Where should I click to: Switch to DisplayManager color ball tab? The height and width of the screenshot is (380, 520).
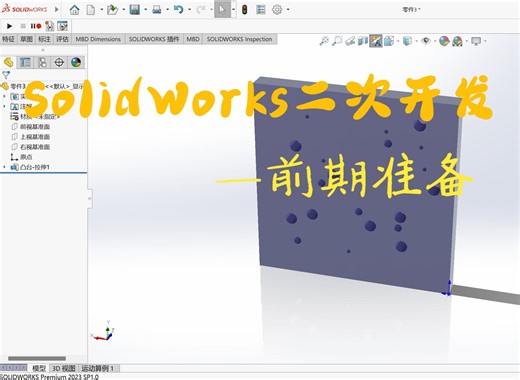tap(76, 62)
